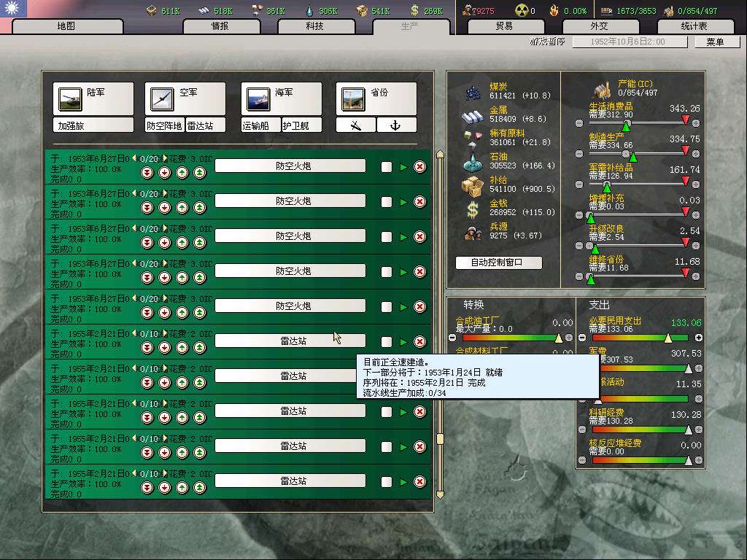
Task: Tick the checkbox on second 防空火炮 row
Action: coord(387,202)
